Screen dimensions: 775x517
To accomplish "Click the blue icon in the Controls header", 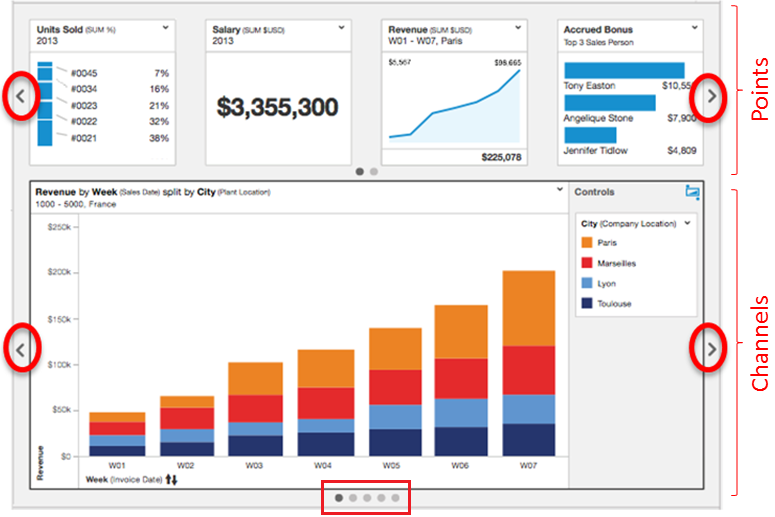I will point(692,192).
